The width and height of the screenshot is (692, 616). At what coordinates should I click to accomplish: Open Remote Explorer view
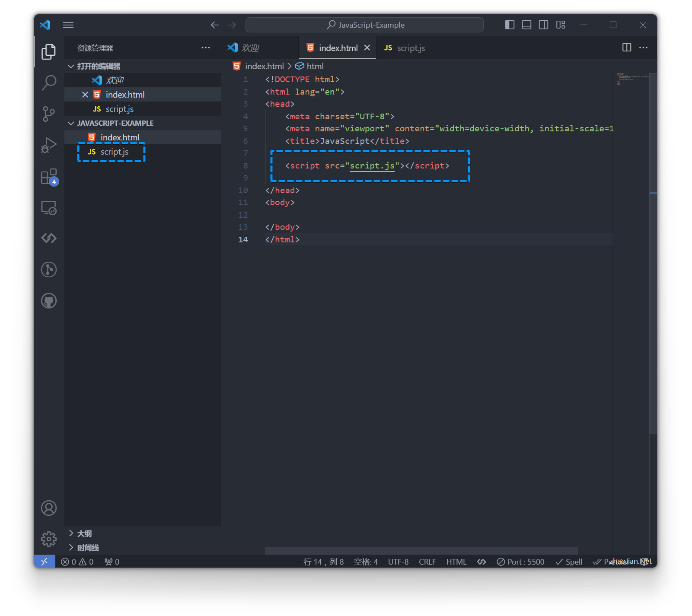coord(49,208)
